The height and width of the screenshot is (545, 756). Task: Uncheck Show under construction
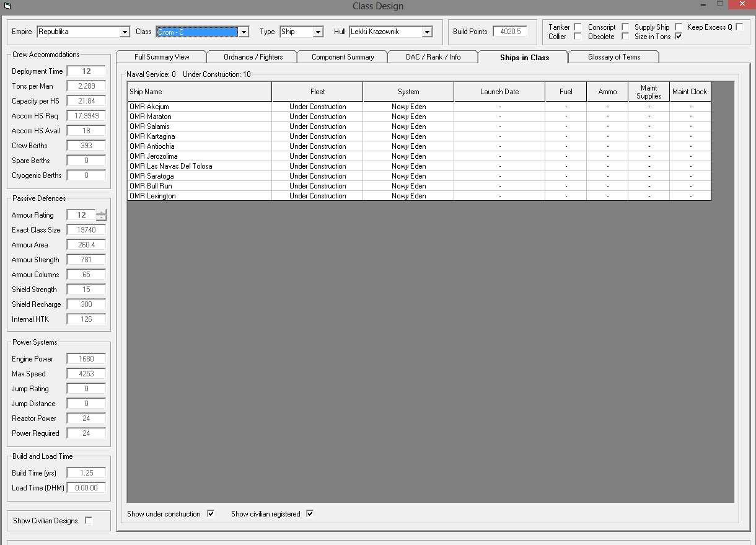(211, 514)
